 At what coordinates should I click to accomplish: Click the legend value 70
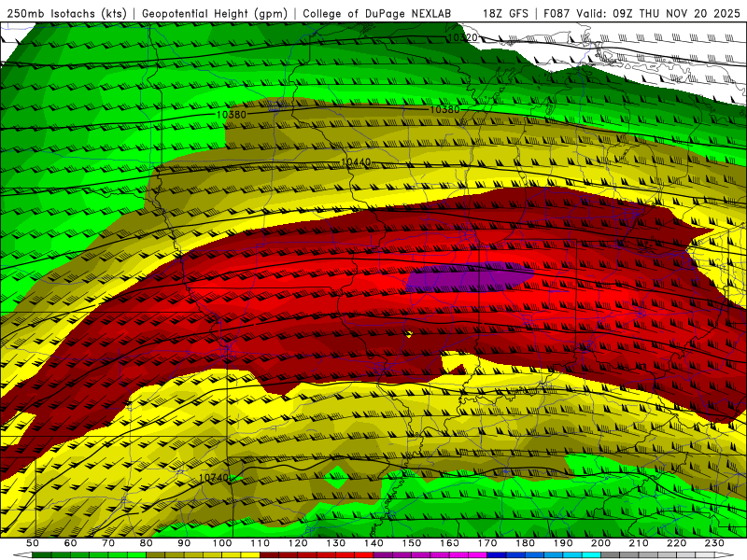pyautogui.click(x=108, y=543)
